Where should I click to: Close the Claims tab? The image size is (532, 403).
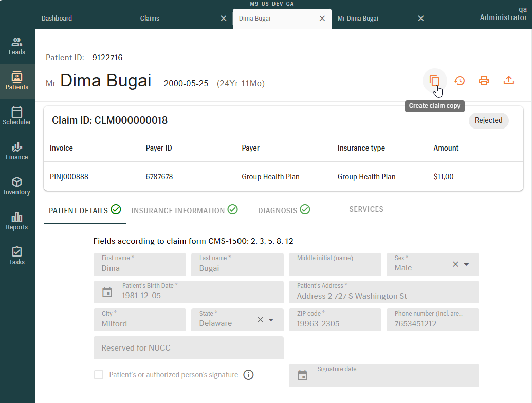point(223,19)
